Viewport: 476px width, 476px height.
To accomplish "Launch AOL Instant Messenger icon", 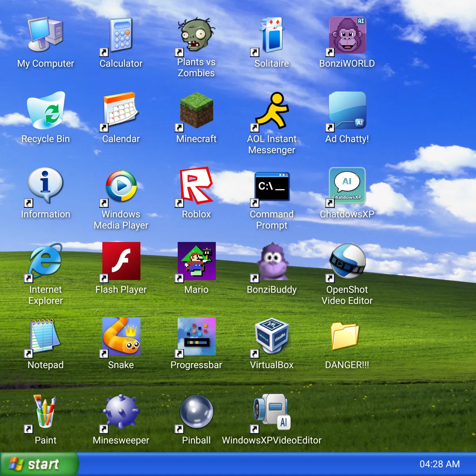I will coord(272,110).
